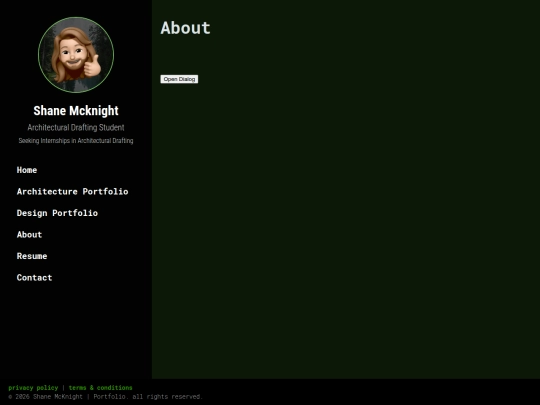Go to Home in sidebar navigation
This screenshot has height=405, width=540.
tap(27, 170)
